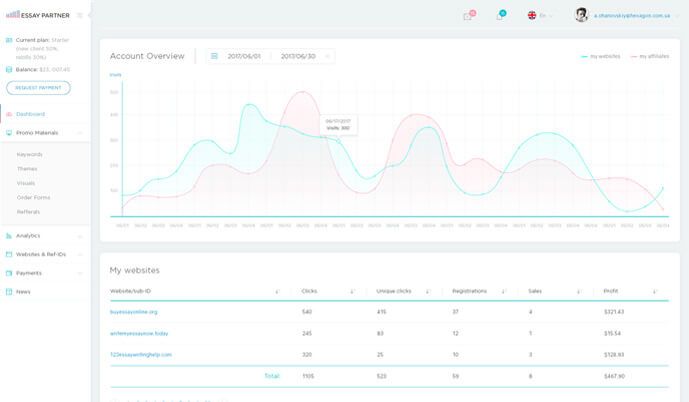This screenshot has width=689, height=402.
Task: Click the Analytics chart icon
Action: 9,236
